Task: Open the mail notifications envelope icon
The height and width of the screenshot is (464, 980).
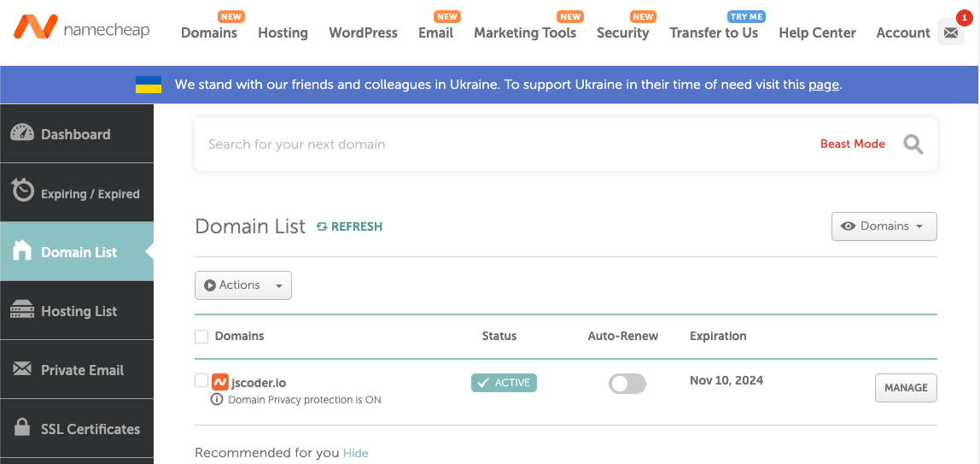Action: point(951,32)
